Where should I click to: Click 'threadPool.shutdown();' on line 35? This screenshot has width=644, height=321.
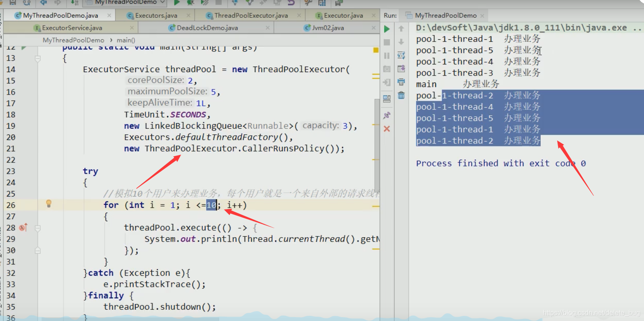coord(159,307)
